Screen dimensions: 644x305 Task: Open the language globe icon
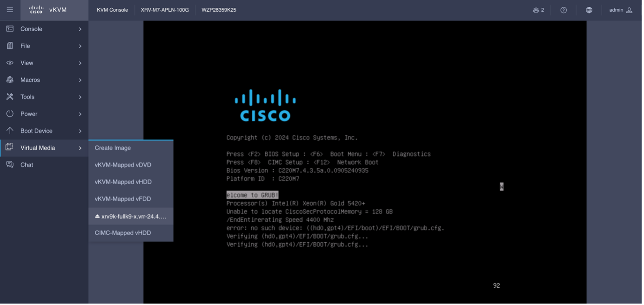coord(589,9)
